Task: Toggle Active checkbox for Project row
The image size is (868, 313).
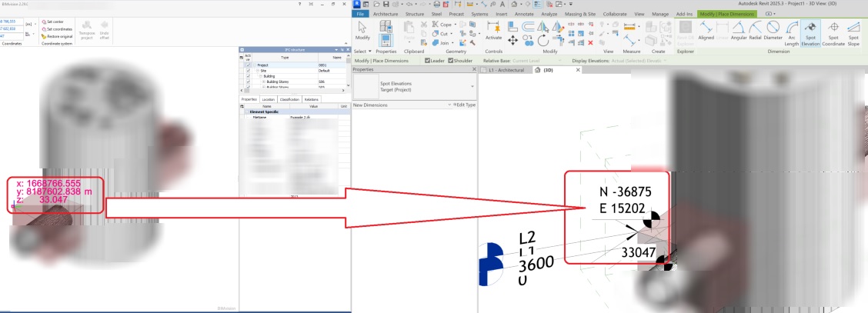Action: coord(248,65)
